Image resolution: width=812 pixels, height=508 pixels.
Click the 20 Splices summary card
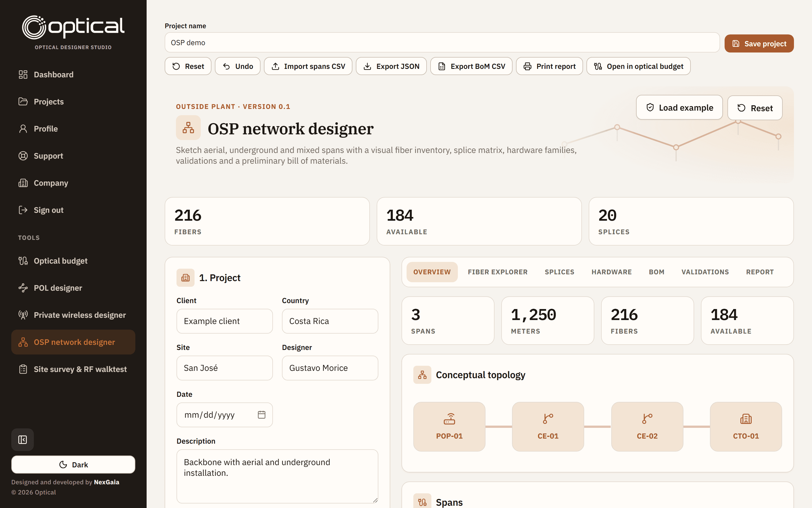[x=691, y=221]
